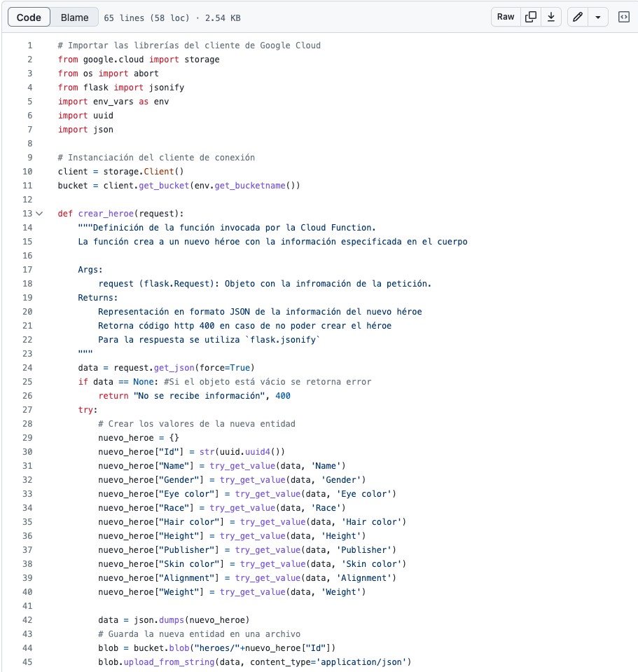Click try_get_value on the Hair color line
This screenshot has width=638, height=672.
pos(272,522)
